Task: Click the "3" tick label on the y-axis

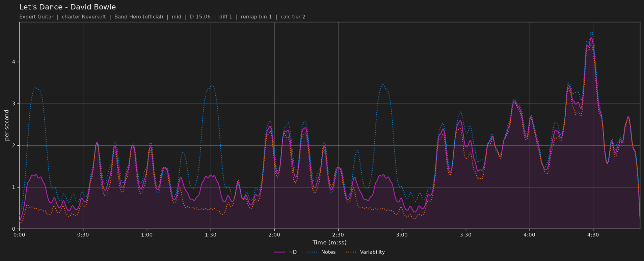Action: 14,104
